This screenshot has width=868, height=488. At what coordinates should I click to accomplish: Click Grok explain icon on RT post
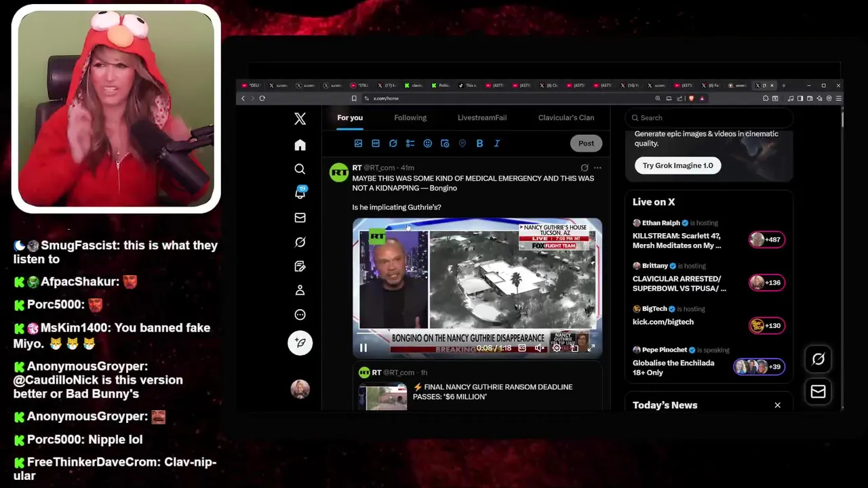(x=585, y=167)
